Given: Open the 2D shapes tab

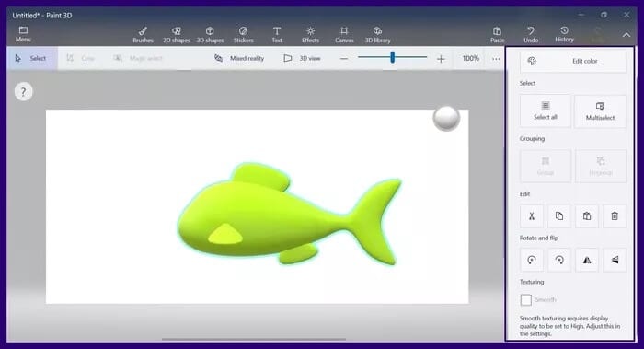Looking at the screenshot, I should pyautogui.click(x=177, y=34).
